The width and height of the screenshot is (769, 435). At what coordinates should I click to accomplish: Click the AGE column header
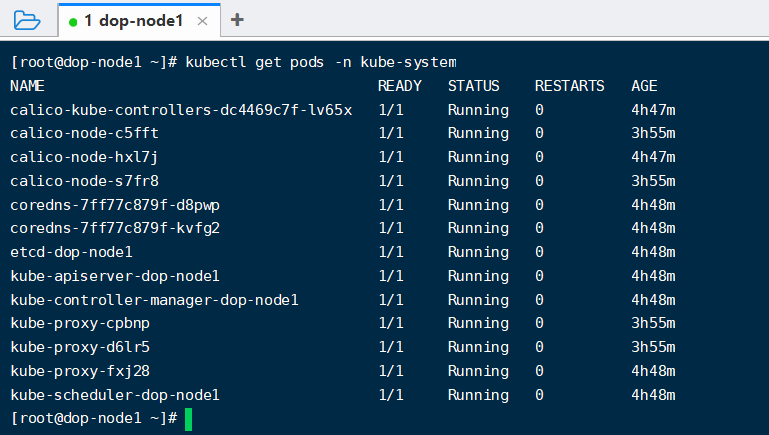click(645, 86)
